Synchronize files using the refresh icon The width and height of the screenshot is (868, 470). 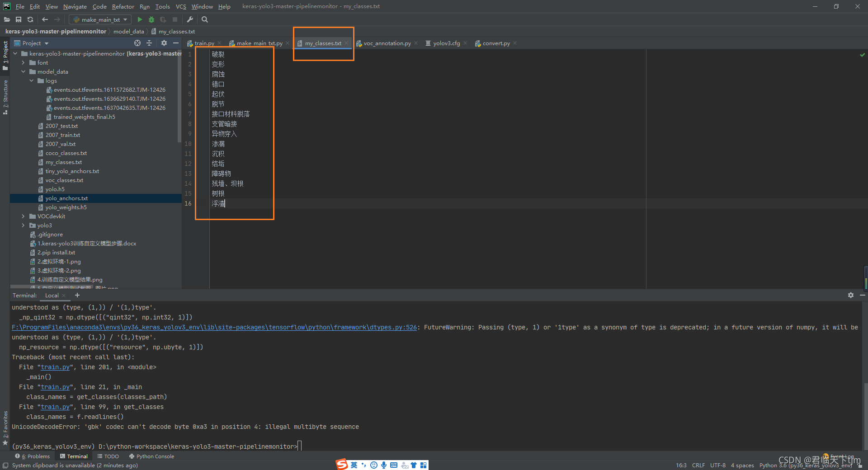tap(30, 19)
